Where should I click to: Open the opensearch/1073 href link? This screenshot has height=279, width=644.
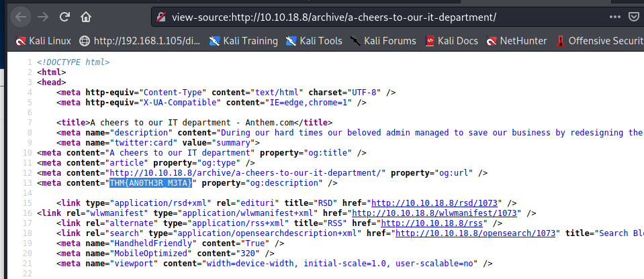[476, 233]
